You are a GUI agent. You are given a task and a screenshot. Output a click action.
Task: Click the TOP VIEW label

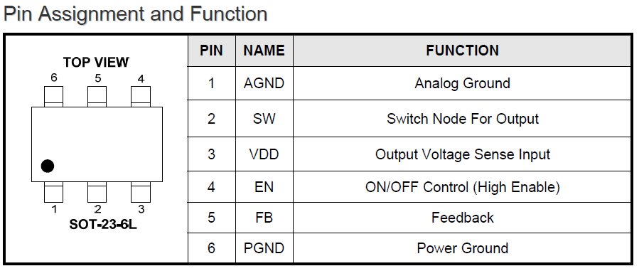point(96,62)
